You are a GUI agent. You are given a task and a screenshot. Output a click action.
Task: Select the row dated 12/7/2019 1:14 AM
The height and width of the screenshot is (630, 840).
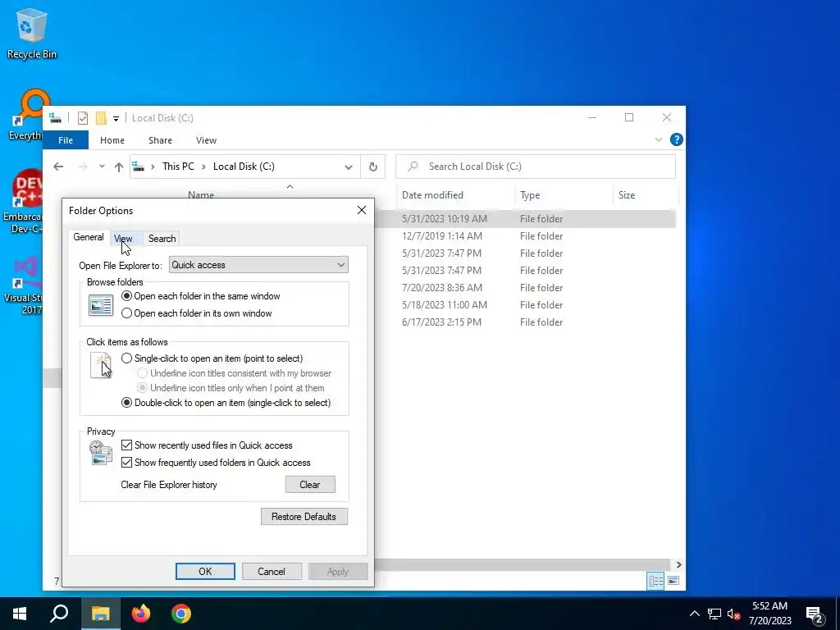525,235
